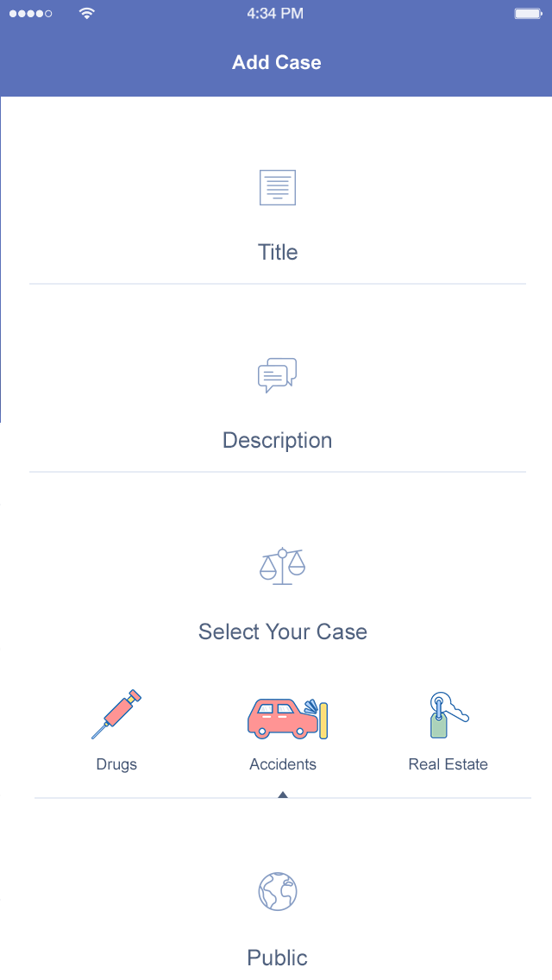Select the Accidents car crash icon
Screen dimensions: 552x980
click(x=288, y=718)
